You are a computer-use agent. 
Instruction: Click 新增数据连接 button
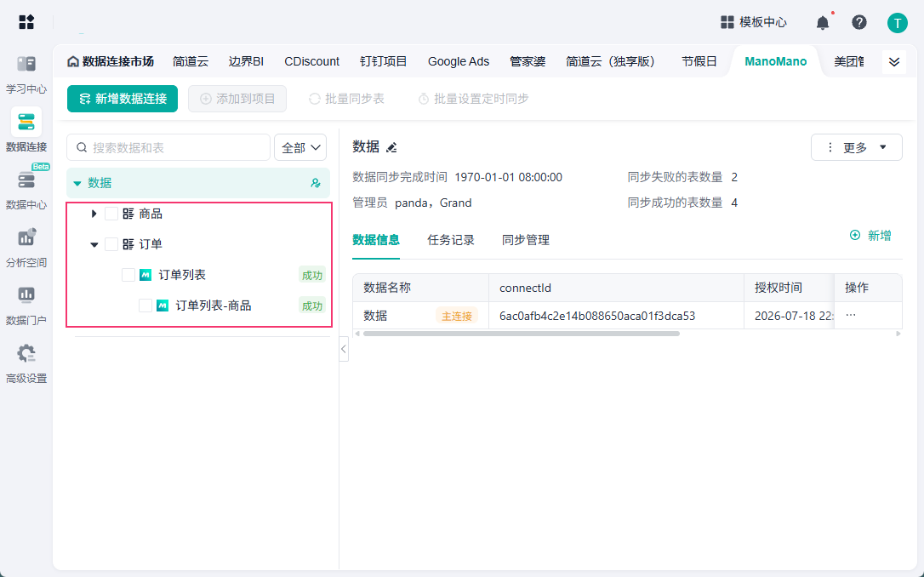point(123,99)
